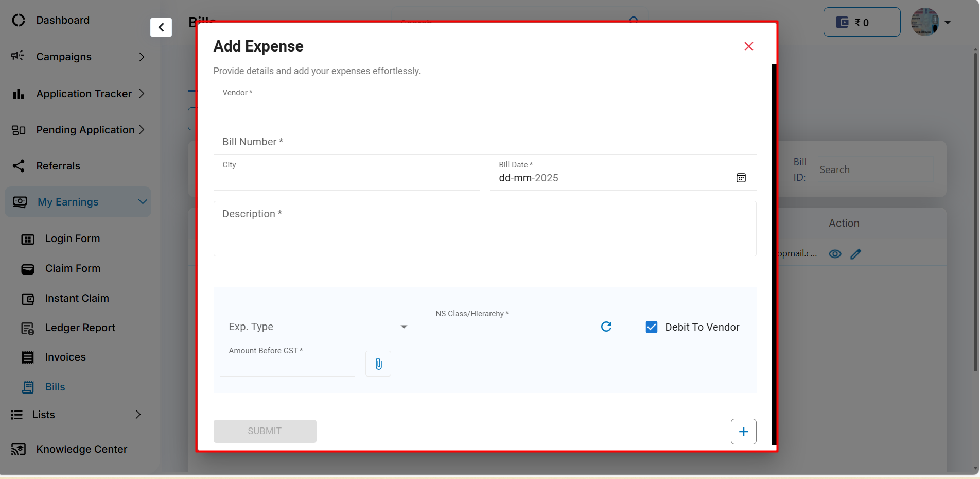
Task: Click the pencil edit icon in Action column
Action: (x=855, y=254)
